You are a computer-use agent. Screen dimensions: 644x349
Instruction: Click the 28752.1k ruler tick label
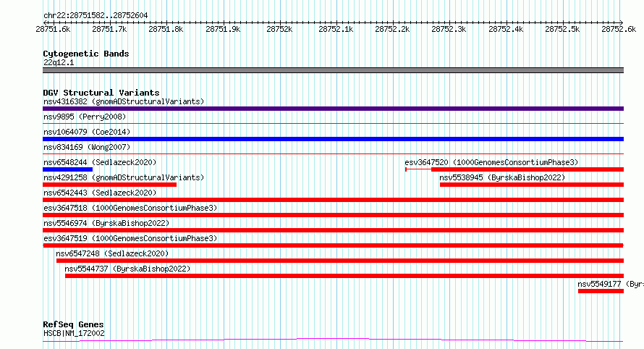[x=336, y=29]
